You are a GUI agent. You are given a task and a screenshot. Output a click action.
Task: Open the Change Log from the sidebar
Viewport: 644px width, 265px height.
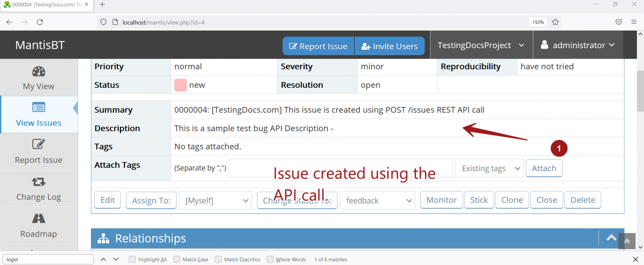(x=38, y=182)
